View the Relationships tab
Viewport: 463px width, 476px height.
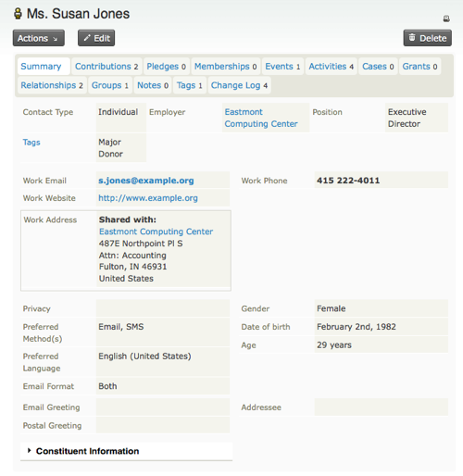(x=52, y=85)
